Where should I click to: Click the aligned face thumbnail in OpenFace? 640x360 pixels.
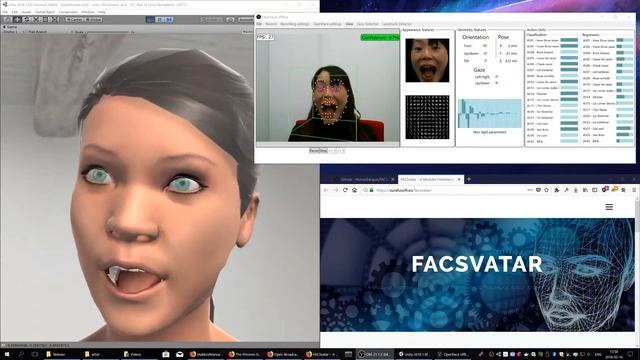(427, 60)
